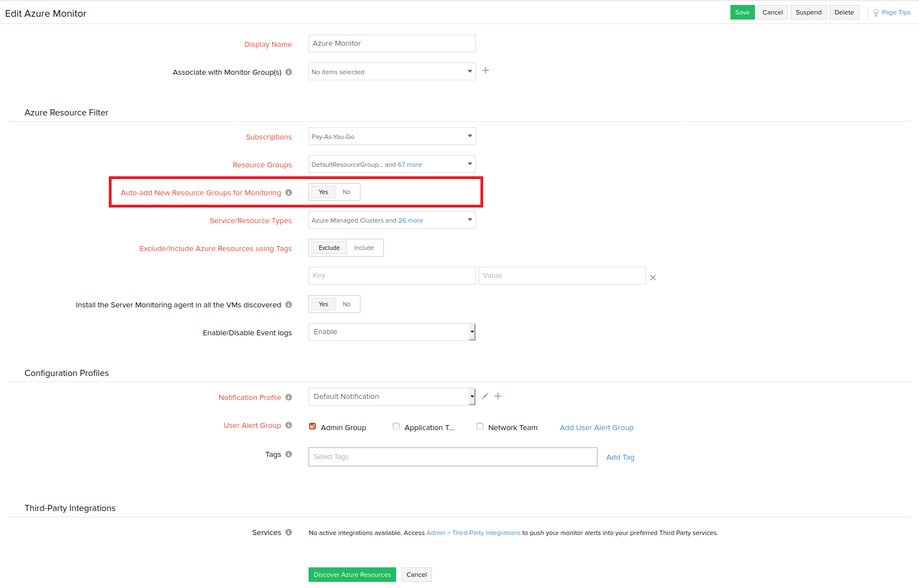
Task: Open the Notification Profile dropdown
Action: click(392, 397)
